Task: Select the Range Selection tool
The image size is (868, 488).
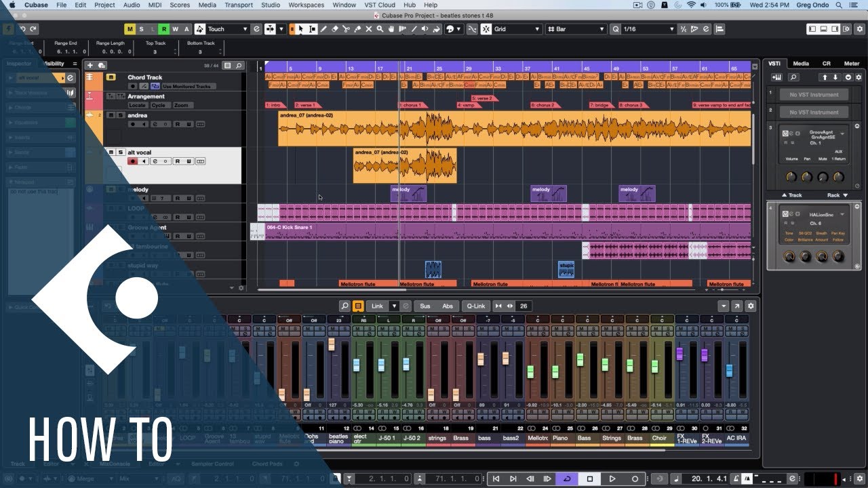Action: [x=312, y=29]
